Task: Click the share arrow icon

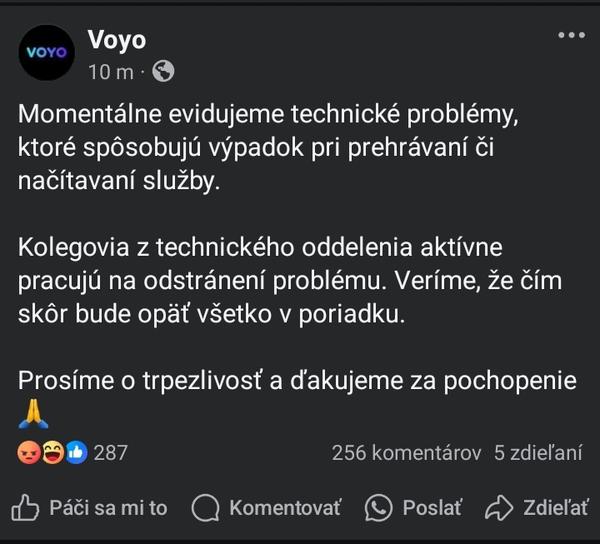Action: coord(498,508)
